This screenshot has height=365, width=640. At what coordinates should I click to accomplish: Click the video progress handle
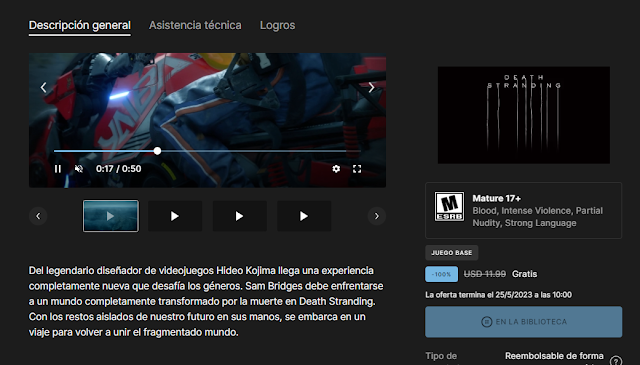point(157,151)
